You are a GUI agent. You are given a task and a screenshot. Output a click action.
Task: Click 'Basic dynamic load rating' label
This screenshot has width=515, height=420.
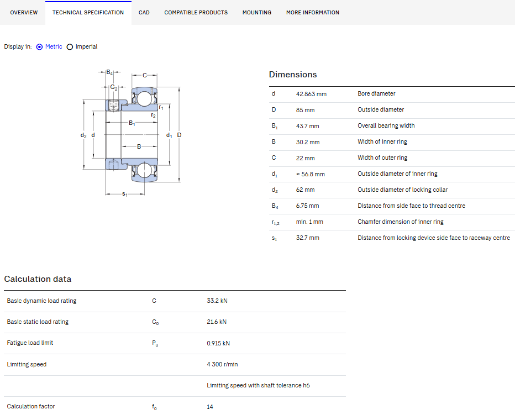[41, 301]
